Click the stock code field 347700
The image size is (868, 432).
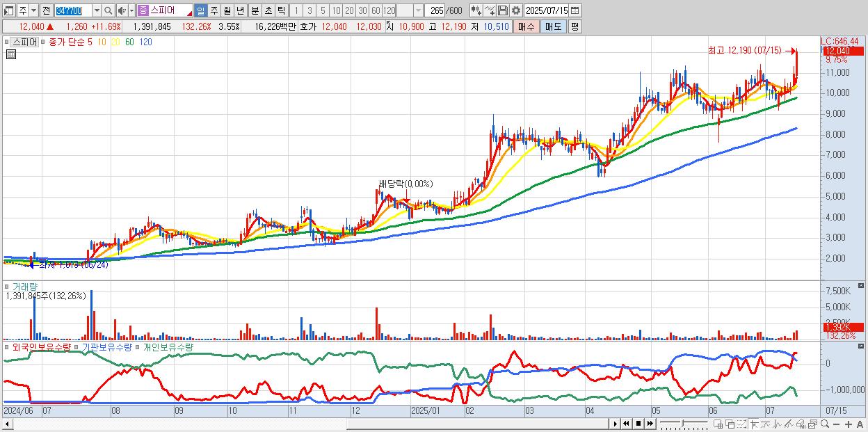pos(73,10)
